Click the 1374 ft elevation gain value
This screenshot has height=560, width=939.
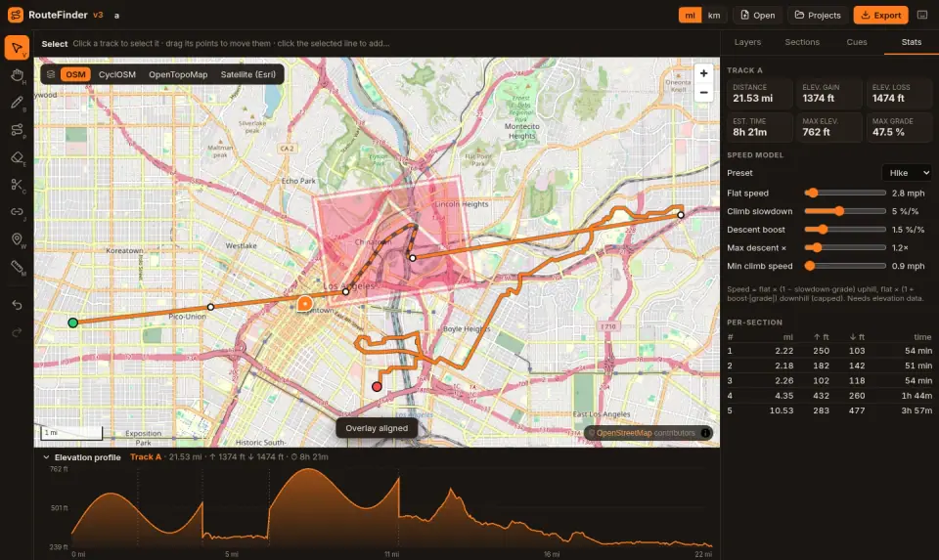click(818, 99)
